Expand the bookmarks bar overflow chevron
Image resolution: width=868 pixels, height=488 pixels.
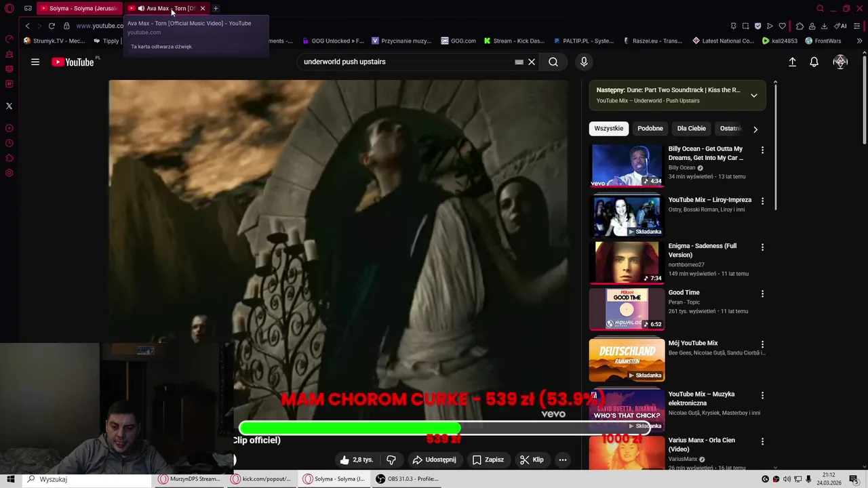(x=860, y=41)
